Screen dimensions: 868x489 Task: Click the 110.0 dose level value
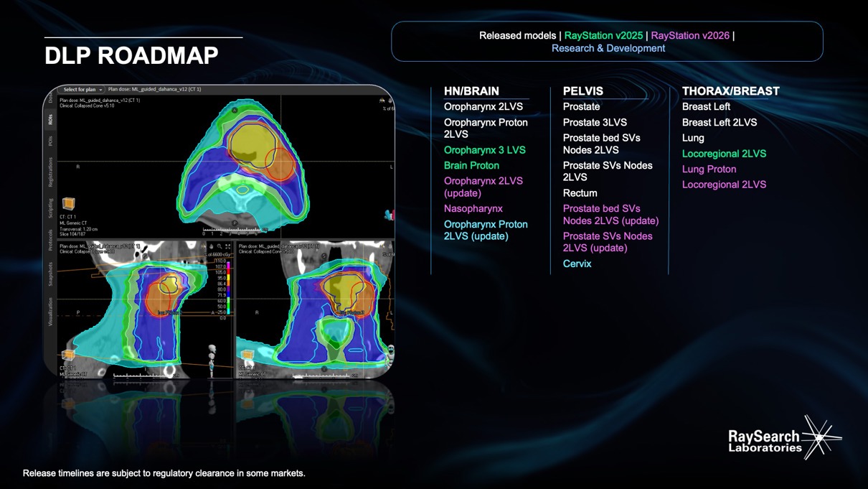click(x=221, y=261)
